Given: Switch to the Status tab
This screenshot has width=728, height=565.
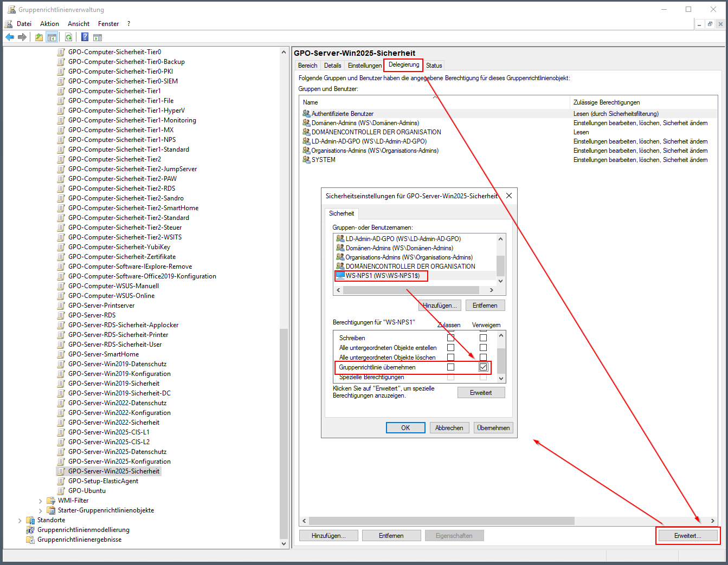Looking at the screenshot, I should [x=434, y=66].
